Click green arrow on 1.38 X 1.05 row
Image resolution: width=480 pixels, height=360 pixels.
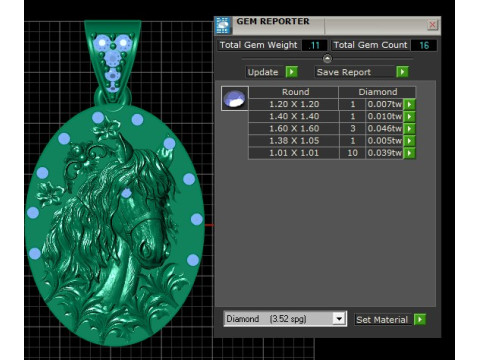tap(409, 141)
